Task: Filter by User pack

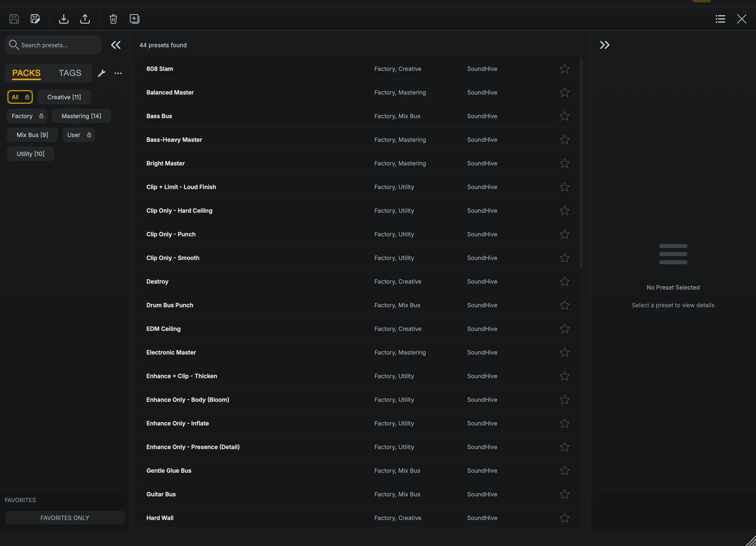Action: click(79, 135)
